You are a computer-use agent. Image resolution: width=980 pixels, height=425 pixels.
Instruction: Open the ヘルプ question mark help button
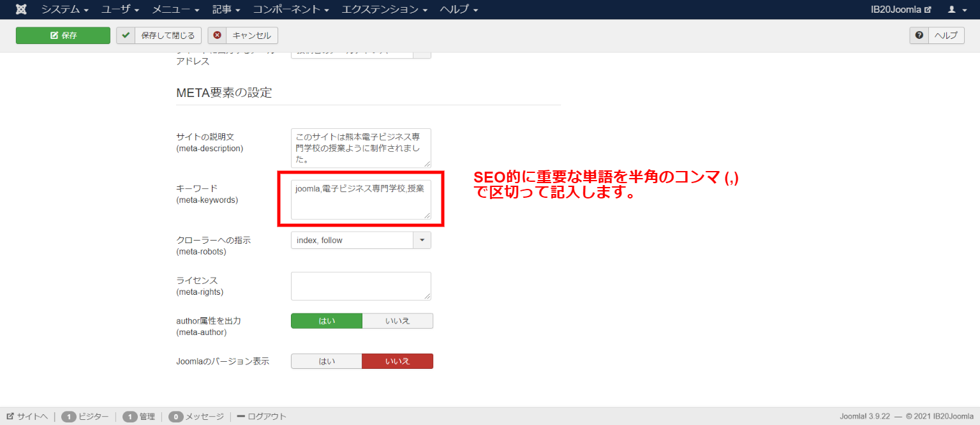(x=937, y=36)
